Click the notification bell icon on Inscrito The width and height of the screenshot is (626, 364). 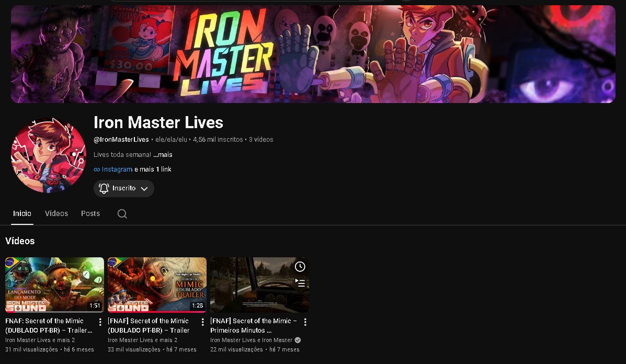pos(104,188)
